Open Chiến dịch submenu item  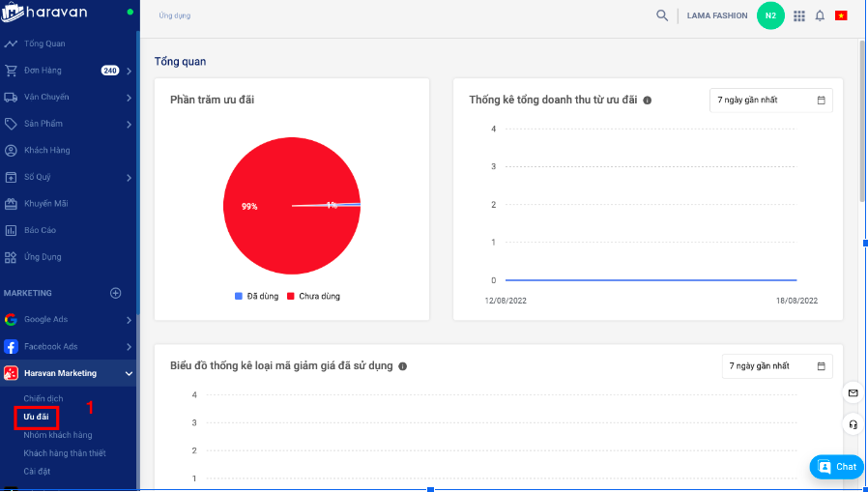click(43, 398)
